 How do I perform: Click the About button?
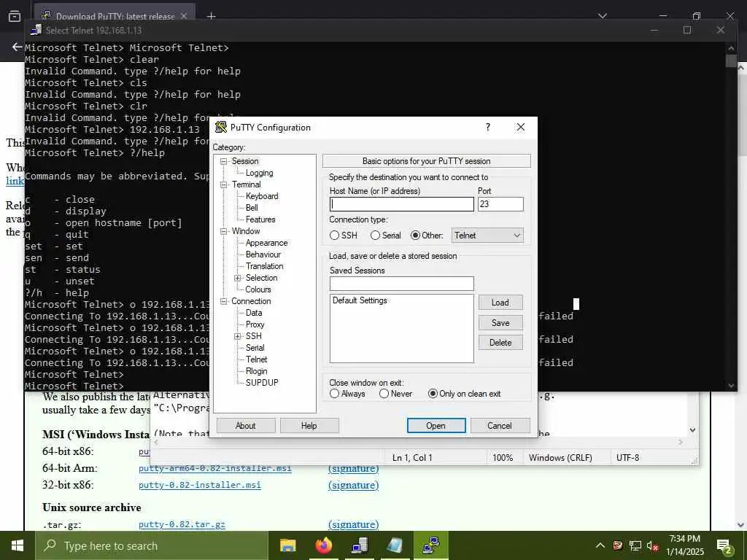pyautogui.click(x=246, y=426)
